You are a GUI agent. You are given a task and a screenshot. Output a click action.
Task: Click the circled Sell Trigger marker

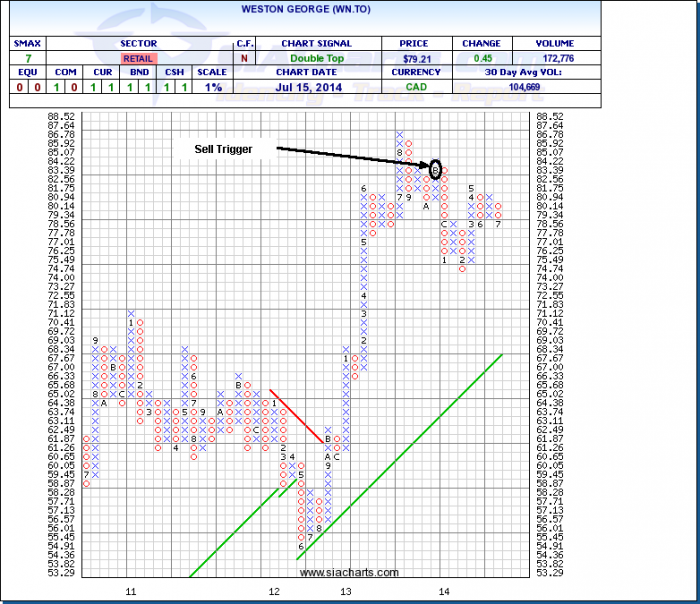click(x=436, y=170)
